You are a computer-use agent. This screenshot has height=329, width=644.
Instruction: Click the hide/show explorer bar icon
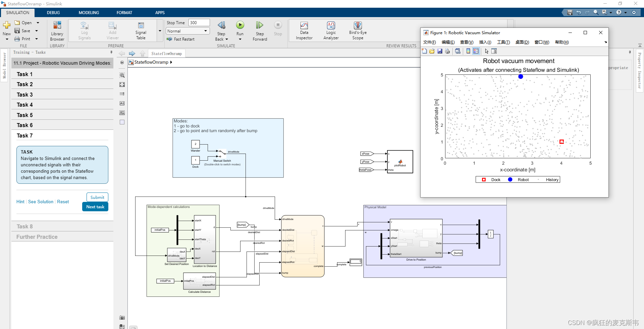pos(122,62)
